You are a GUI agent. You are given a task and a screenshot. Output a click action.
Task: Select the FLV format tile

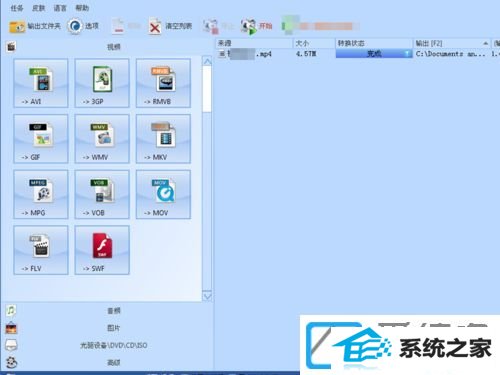click(41, 250)
